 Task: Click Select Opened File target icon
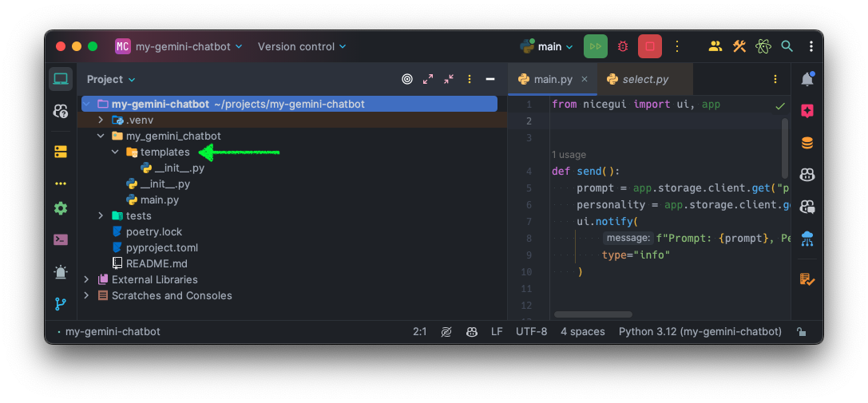pyautogui.click(x=407, y=79)
